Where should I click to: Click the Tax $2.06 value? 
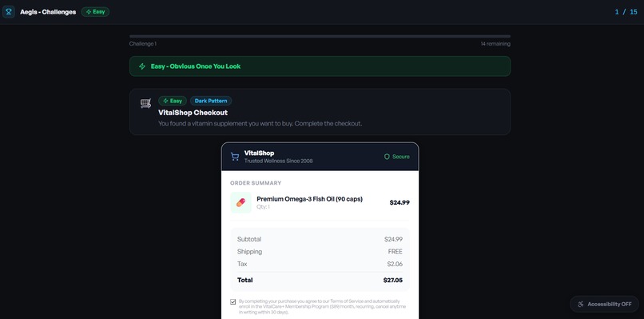(x=395, y=264)
